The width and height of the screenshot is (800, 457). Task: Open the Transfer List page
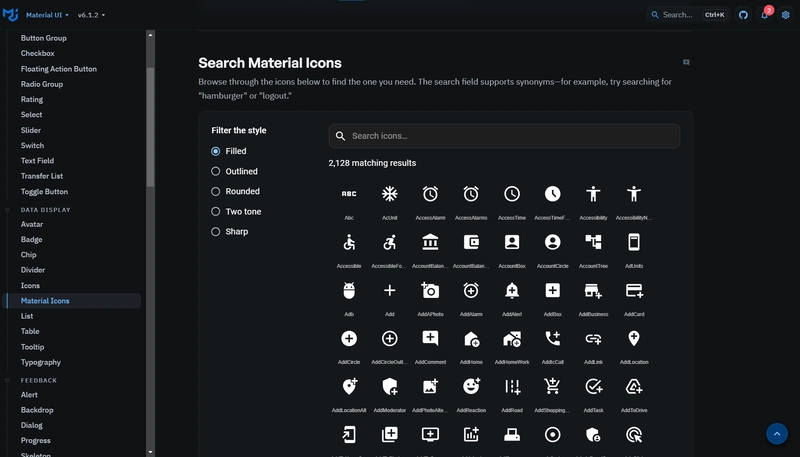(x=42, y=176)
